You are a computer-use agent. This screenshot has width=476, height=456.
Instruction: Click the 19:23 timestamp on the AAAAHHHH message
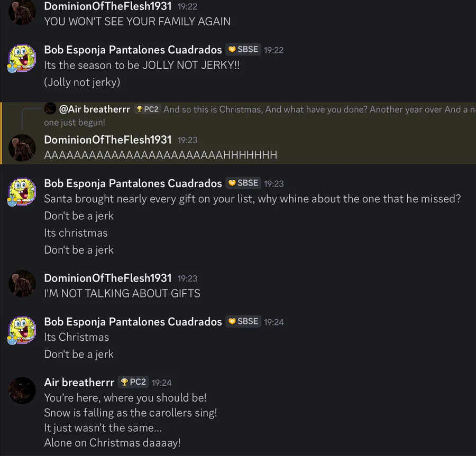click(x=187, y=140)
